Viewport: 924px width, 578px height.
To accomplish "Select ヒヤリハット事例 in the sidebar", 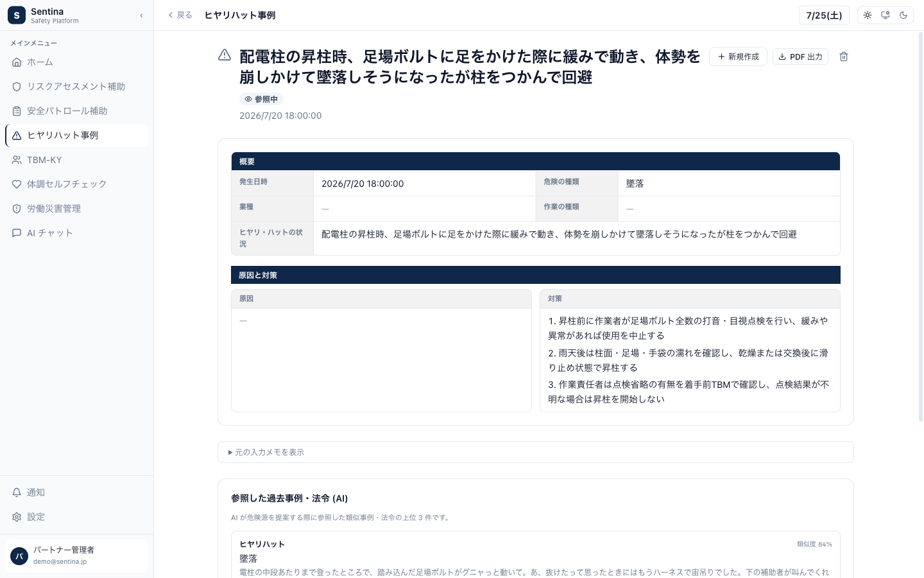I will click(76, 136).
